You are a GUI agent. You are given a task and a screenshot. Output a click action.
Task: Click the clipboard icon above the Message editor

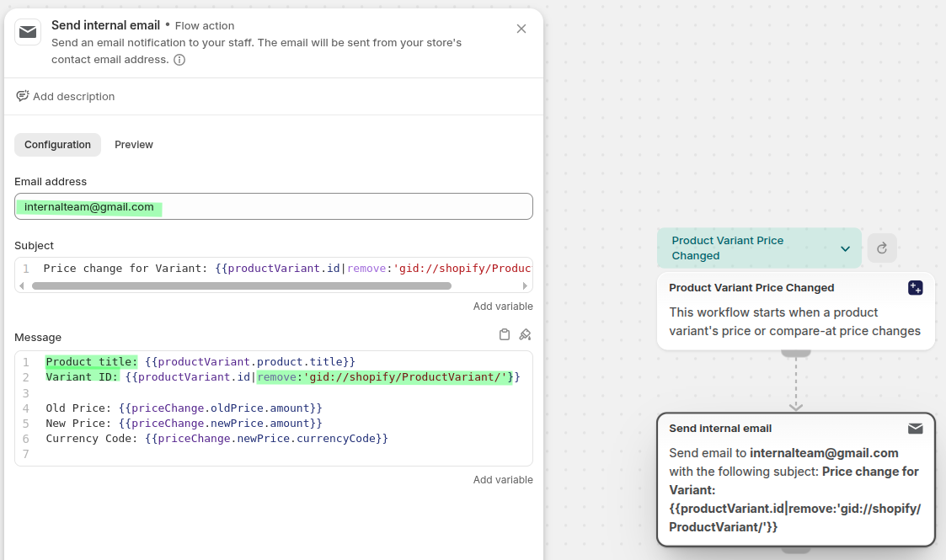coord(505,334)
